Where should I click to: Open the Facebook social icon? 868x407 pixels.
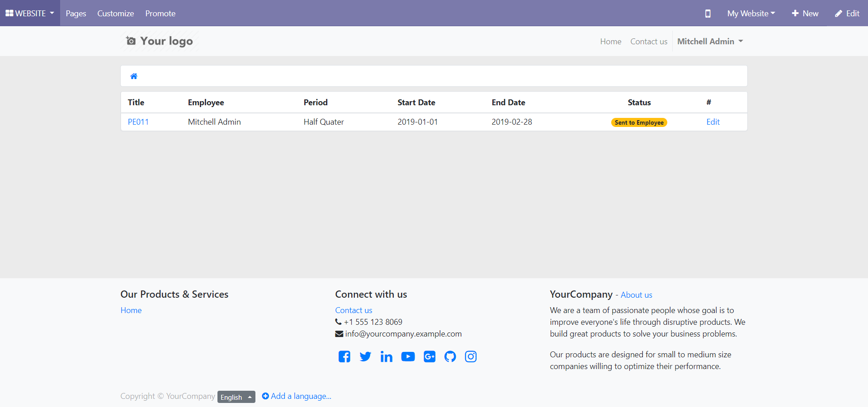coord(344,357)
